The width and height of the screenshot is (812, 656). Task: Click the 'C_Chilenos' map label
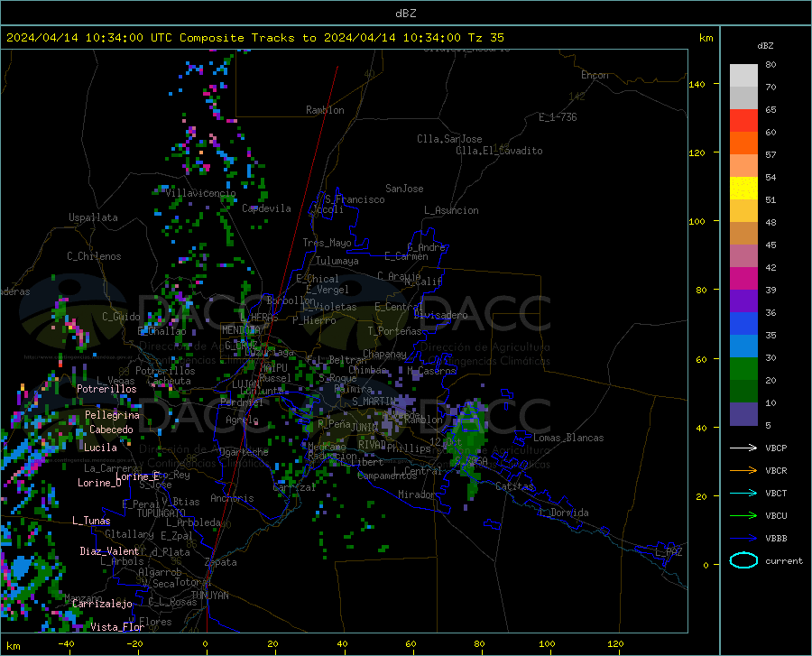coord(94,256)
